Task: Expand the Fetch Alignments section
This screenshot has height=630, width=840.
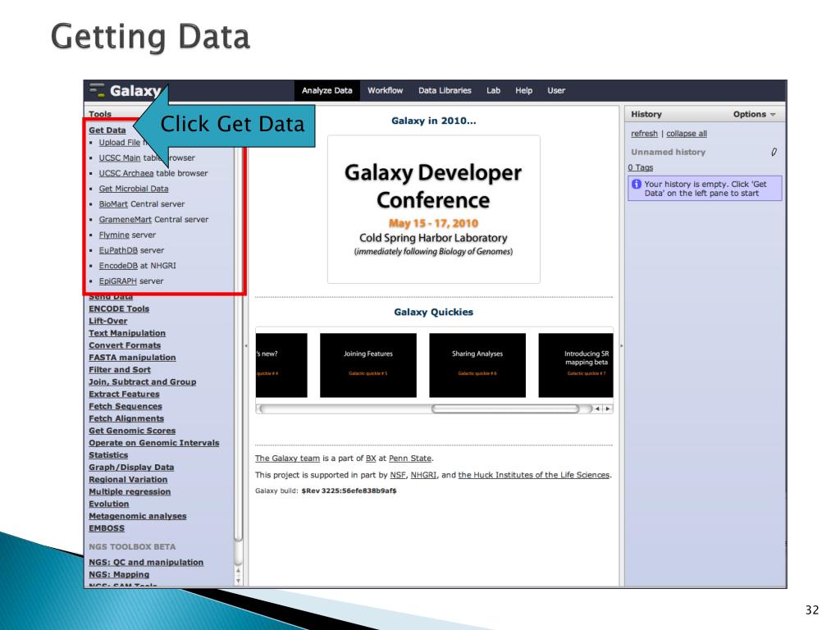Action: (126, 418)
